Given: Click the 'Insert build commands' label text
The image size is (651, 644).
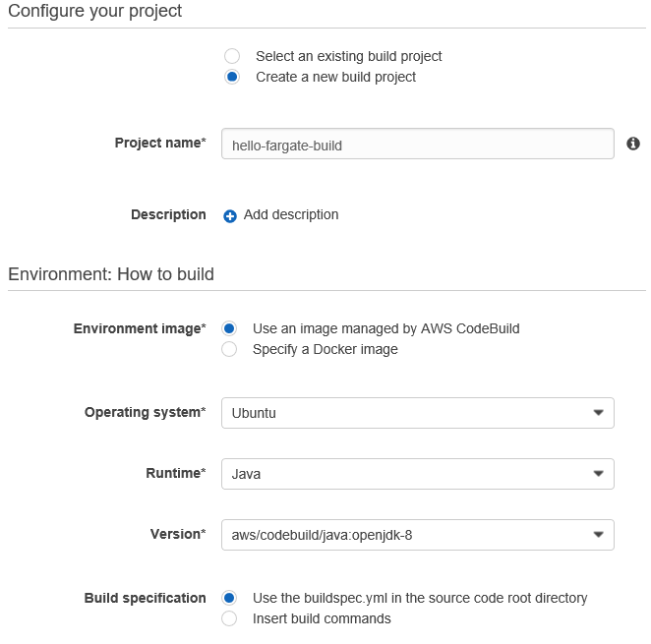Looking at the screenshot, I should pyautogui.click(x=322, y=618).
